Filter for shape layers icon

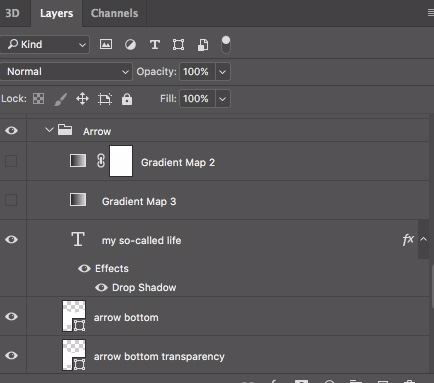[x=178, y=44]
